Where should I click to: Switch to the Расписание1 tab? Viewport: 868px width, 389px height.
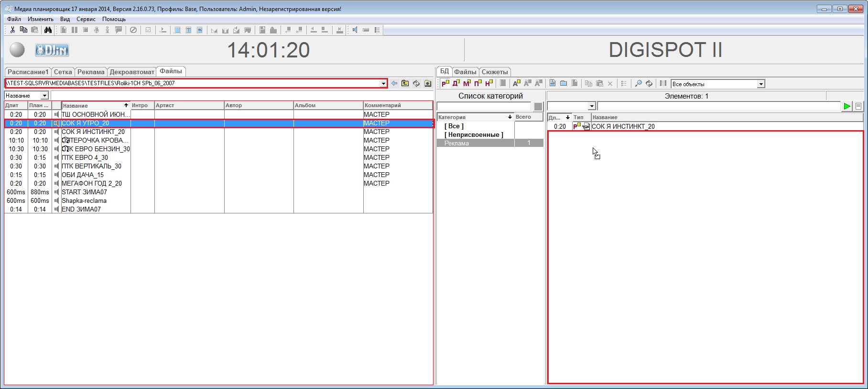pyautogui.click(x=28, y=72)
